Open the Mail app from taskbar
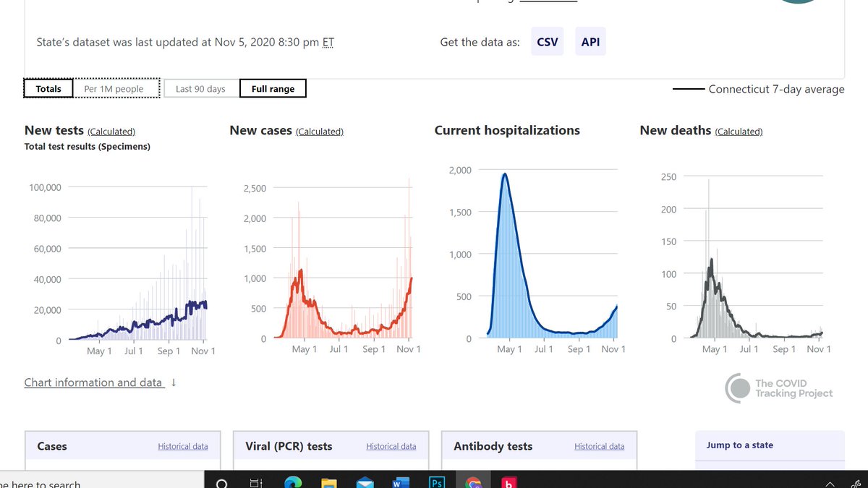 (x=365, y=483)
